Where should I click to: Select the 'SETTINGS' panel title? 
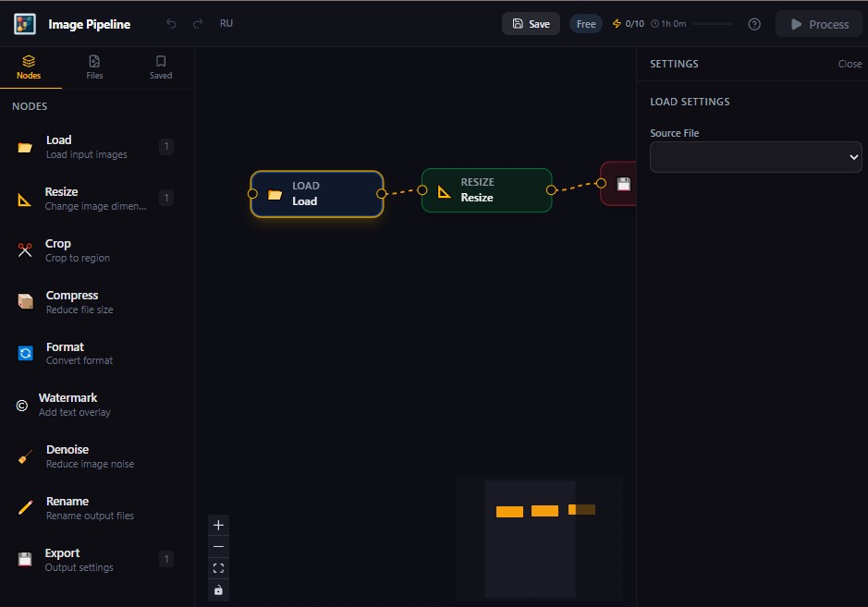(674, 64)
